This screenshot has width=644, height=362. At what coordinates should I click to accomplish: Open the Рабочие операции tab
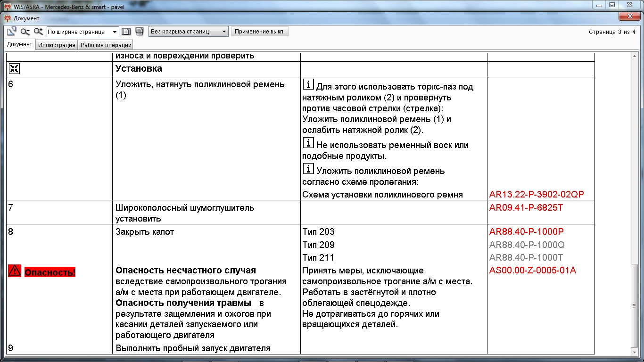pos(106,45)
